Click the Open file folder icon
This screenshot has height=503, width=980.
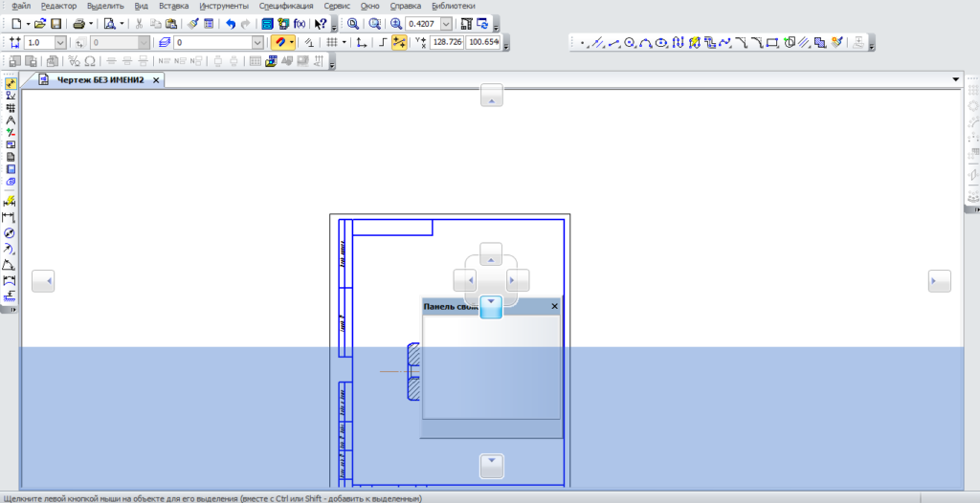(40, 23)
